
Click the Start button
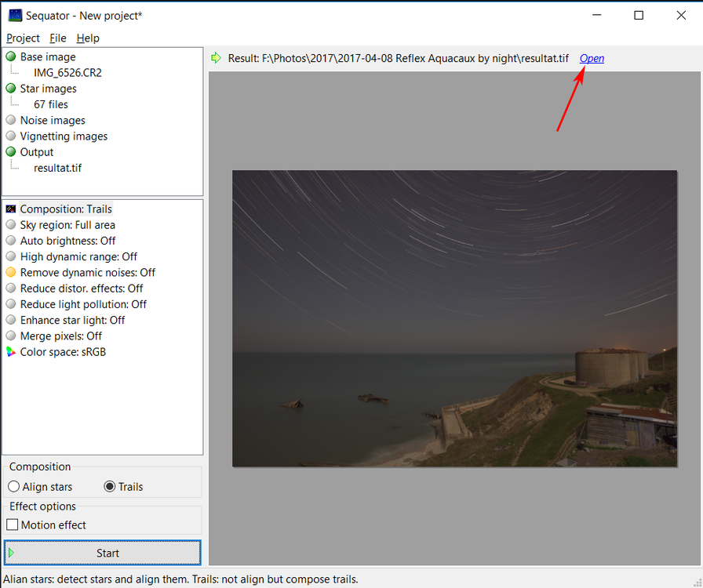[103, 553]
